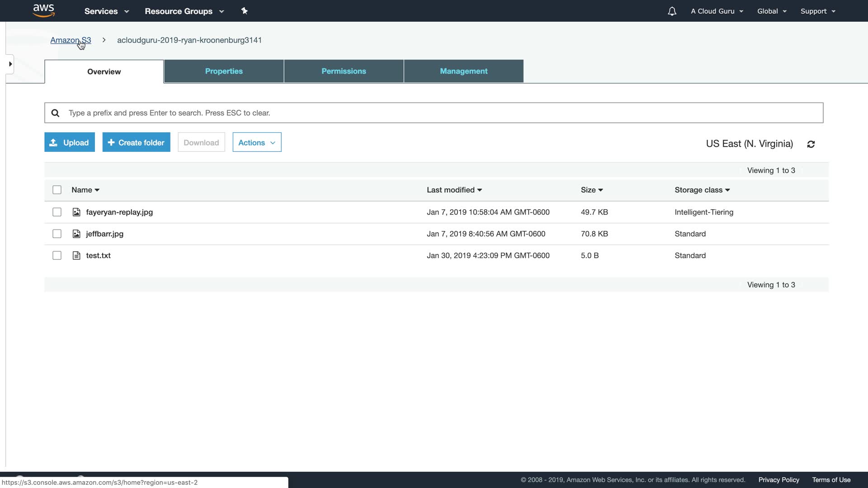Click the text file icon for test.txt
Screen dimensions: 868x488
pyautogui.click(x=76, y=255)
